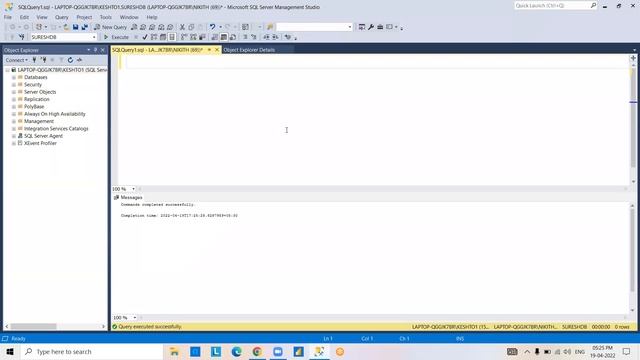Click the Execute button
640x360 pixels.
116,37
